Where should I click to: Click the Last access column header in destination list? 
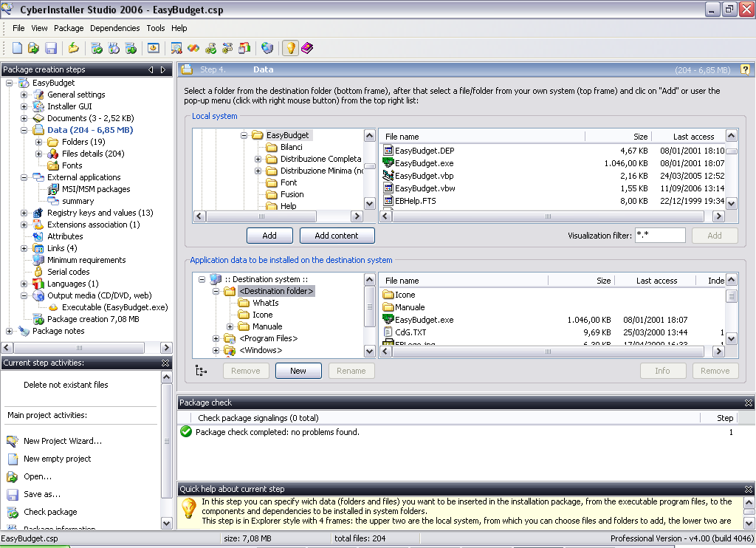(x=656, y=281)
